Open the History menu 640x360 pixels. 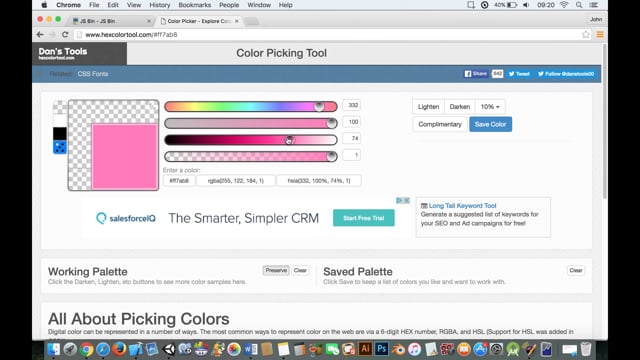click(159, 5)
